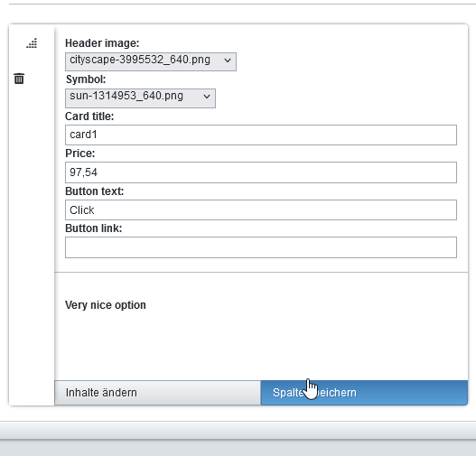Image resolution: width=476 pixels, height=456 pixels.
Task: Click the chevron arrow beside sun-1314953_640.png
Action: [207, 97]
